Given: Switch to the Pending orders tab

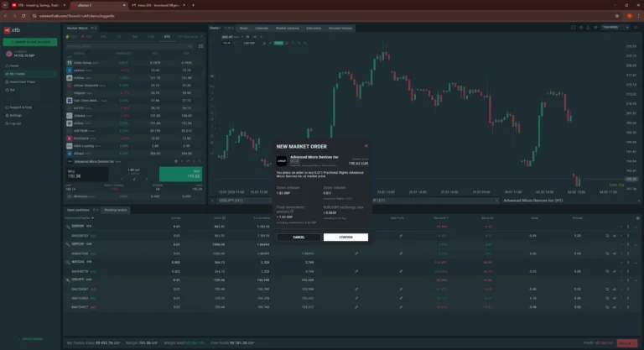Looking at the screenshot, I should click(116, 210).
